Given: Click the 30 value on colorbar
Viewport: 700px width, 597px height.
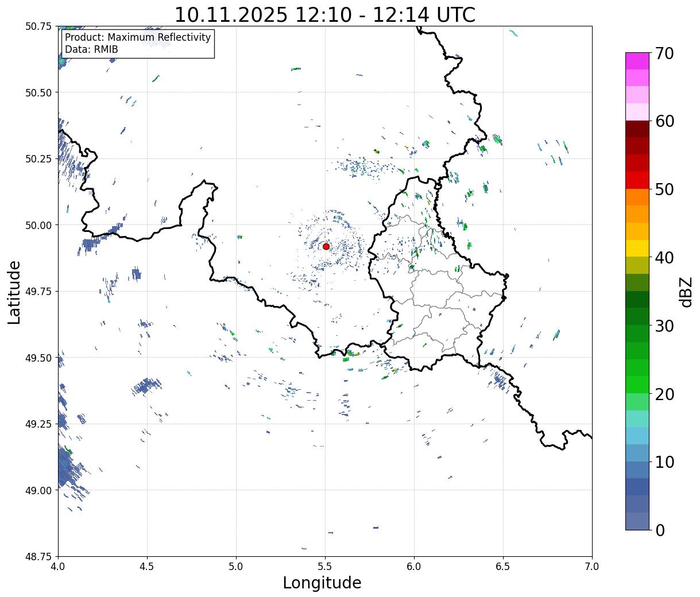Looking at the screenshot, I should pyautogui.click(x=664, y=326).
